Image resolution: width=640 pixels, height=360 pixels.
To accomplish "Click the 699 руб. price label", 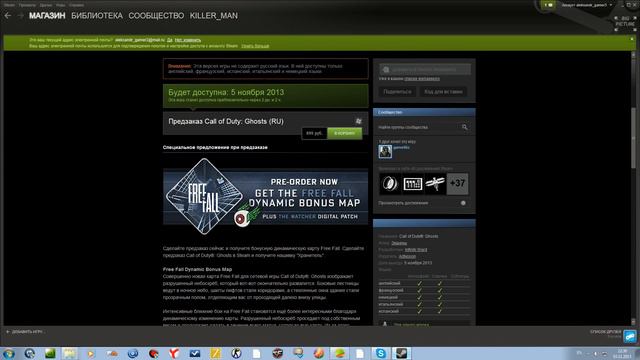I will coord(314,133).
